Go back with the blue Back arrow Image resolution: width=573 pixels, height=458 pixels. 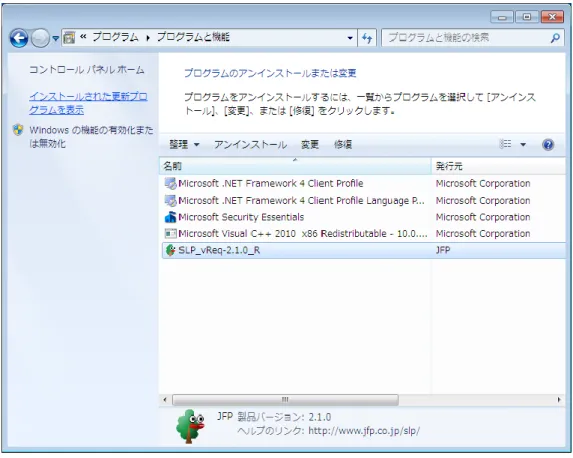pos(19,38)
